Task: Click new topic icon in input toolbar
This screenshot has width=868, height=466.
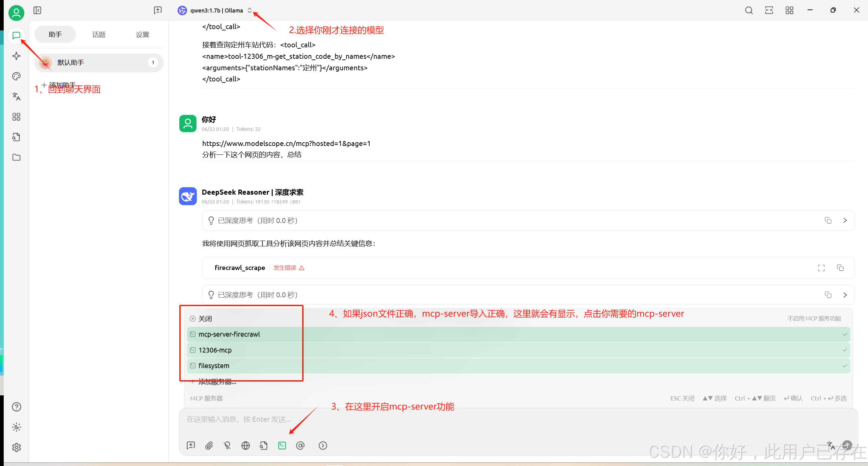Action: pyautogui.click(x=191, y=445)
